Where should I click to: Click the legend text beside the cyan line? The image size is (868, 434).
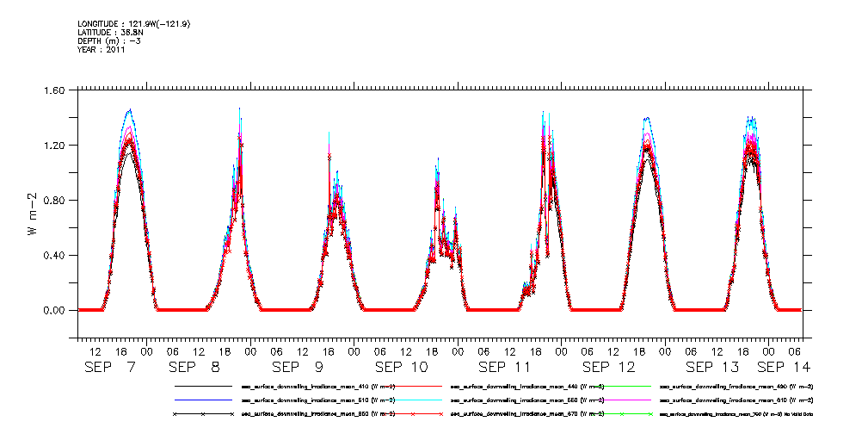[x=527, y=400]
